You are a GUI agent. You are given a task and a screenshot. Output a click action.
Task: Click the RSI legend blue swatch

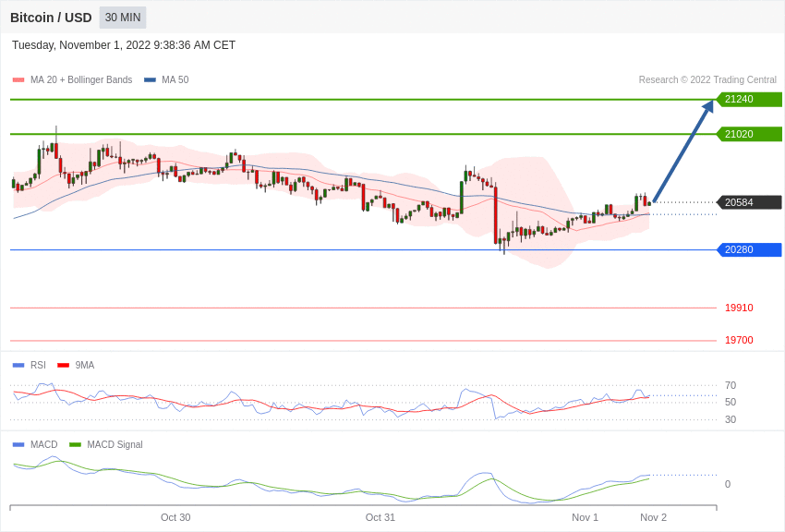pos(18,366)
